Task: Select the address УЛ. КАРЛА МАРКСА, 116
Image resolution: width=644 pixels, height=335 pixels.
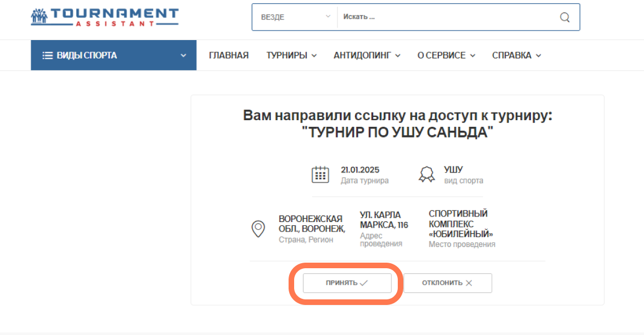Action: tap(384, 220)
